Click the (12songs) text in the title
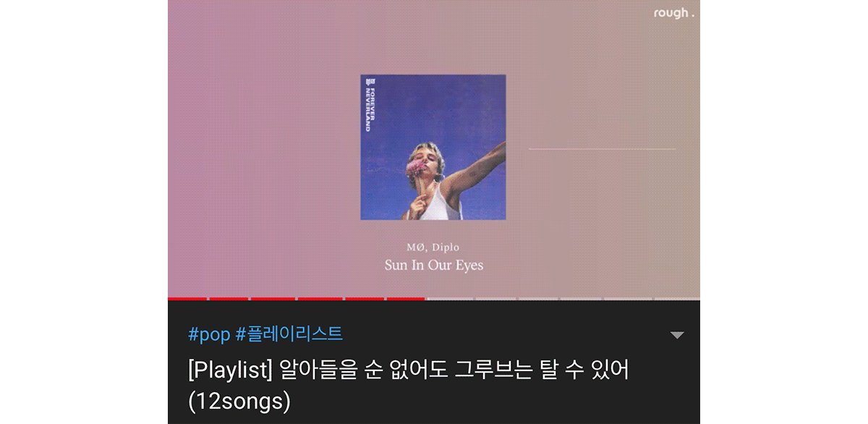The image size is (868, 424). [239, 402]
